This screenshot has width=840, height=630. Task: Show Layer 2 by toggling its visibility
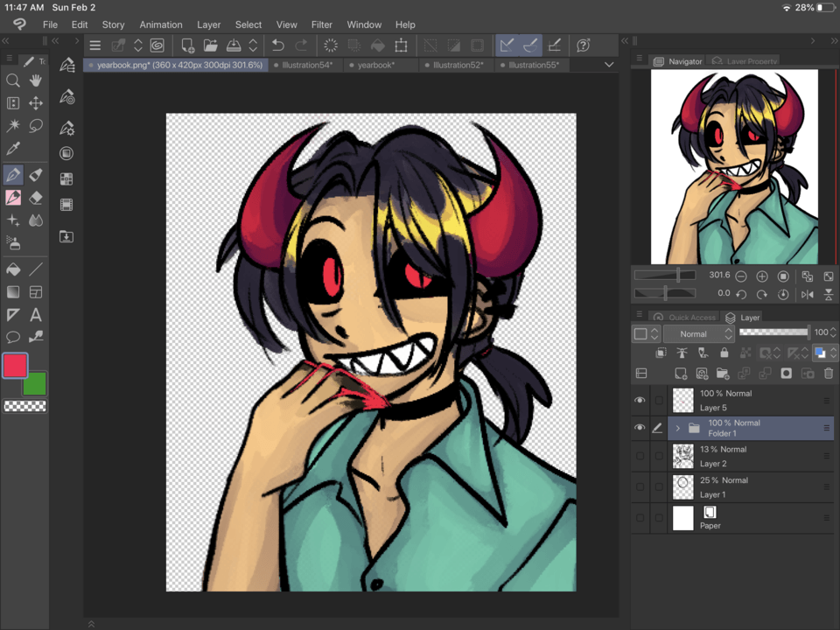[640, 456]
